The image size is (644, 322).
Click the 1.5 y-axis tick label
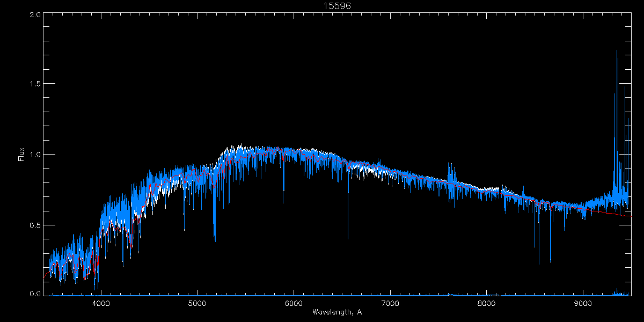click(x=34, y=84)
